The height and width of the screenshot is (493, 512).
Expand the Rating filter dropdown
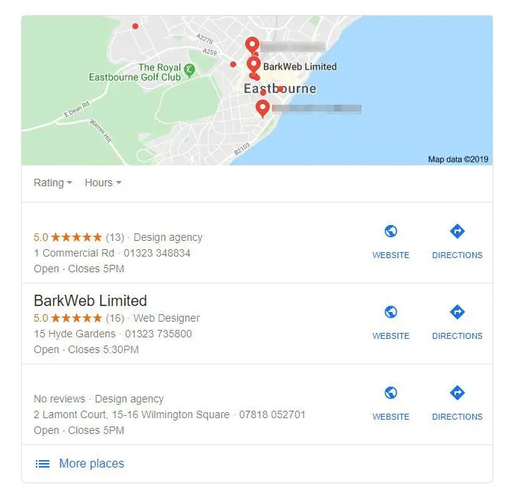click(x=53, y=183)
